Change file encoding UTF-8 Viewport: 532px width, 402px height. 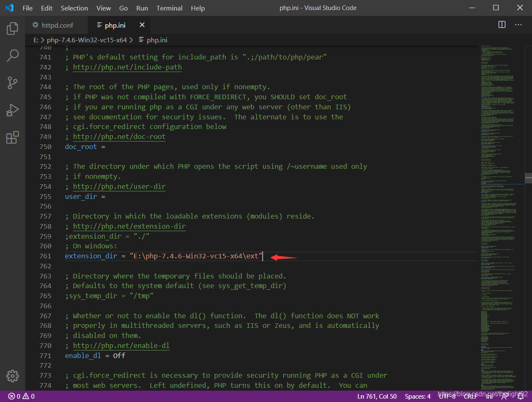[447, 396]
